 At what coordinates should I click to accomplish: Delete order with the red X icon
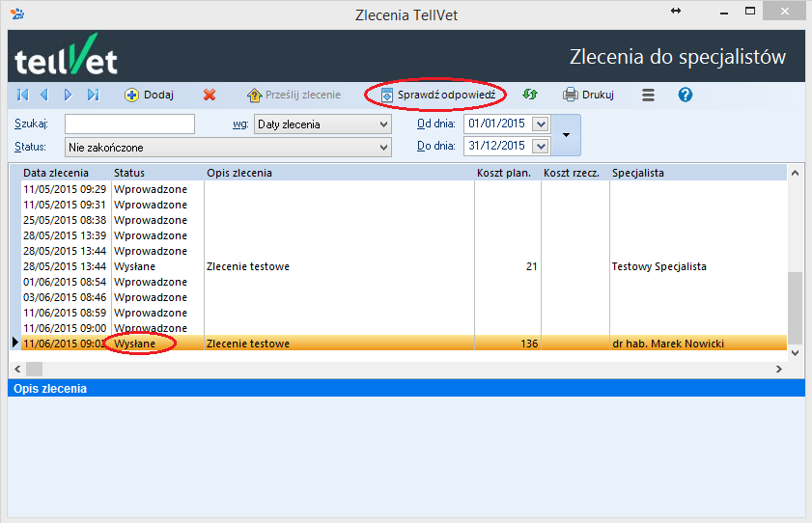click(210, 95)
